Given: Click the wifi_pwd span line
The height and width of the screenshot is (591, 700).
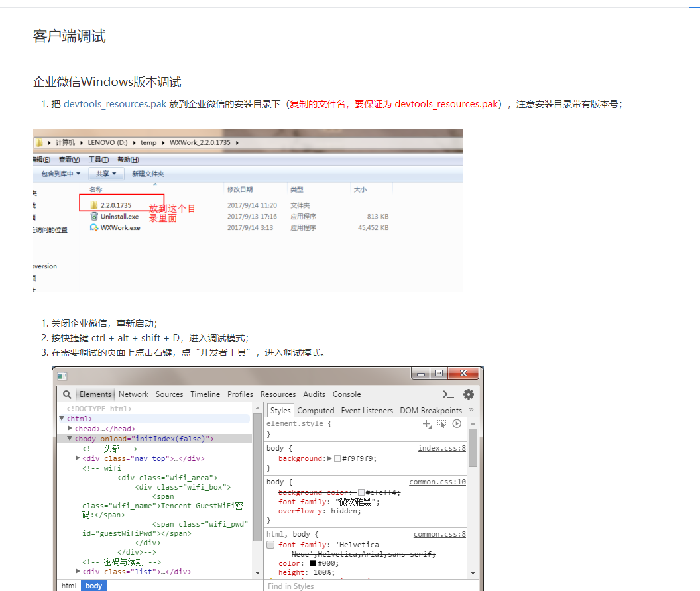Looking at the screenshot, I should pyautogui.click(x=200, y=524).
